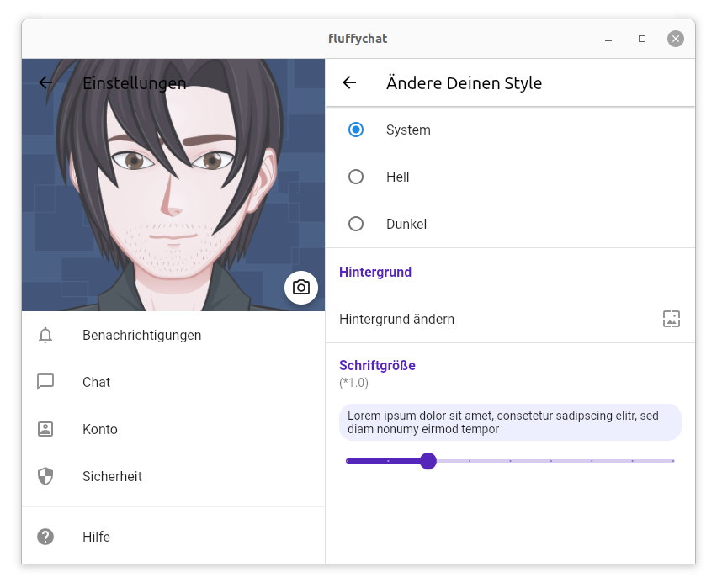
Task: Click back arrow beside Ändere Deinen Style
Action: pyautogui.click(x=349, y=82)
